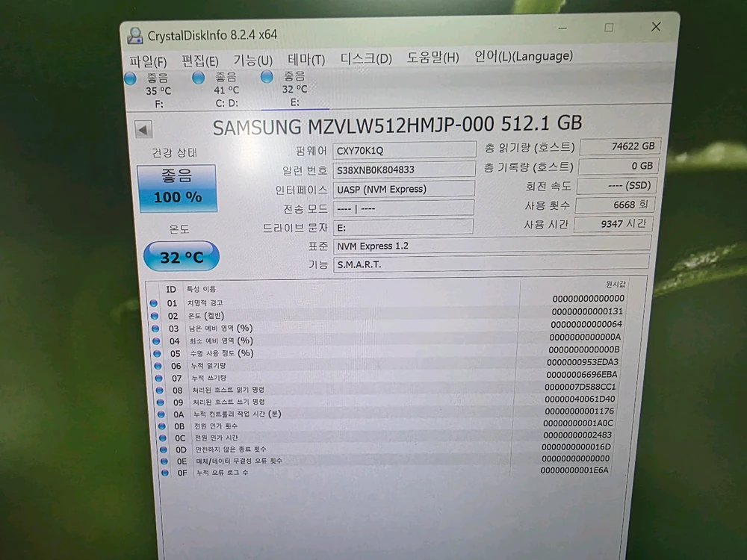Click the 원시값 column header
Image resolution: width=747 pixels, height=560 pixels.
tap(616, 284)
